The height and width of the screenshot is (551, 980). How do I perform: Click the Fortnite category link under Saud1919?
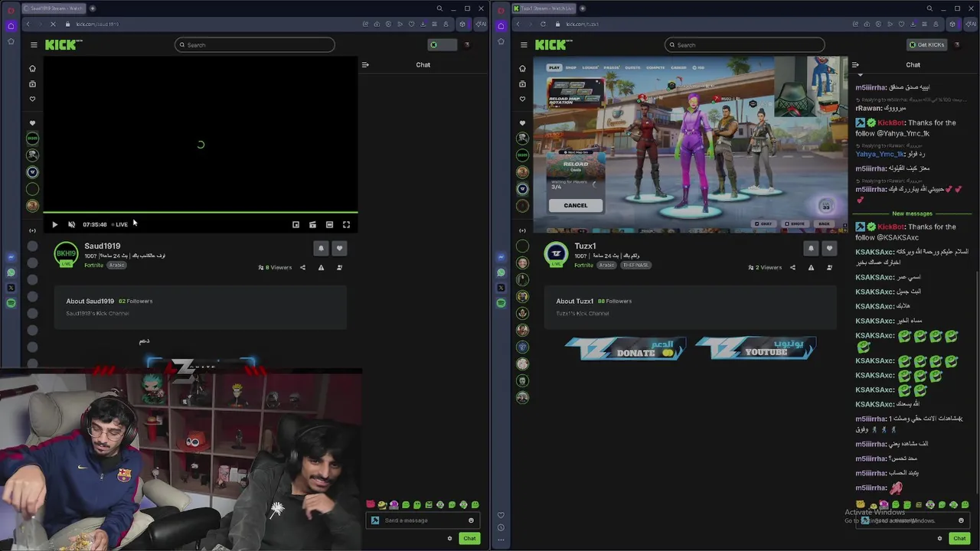(x=93, y=265)
